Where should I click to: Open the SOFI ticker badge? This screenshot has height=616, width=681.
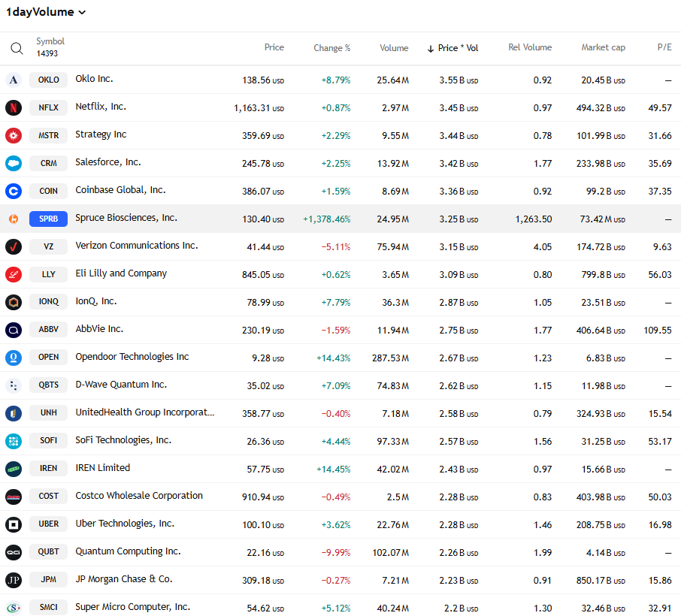49,441
